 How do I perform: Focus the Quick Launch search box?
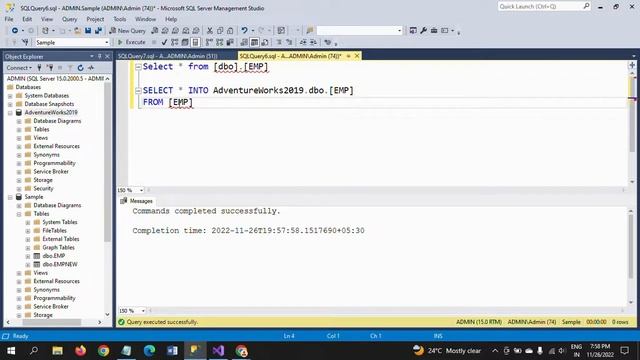click(x=544, y=6)
